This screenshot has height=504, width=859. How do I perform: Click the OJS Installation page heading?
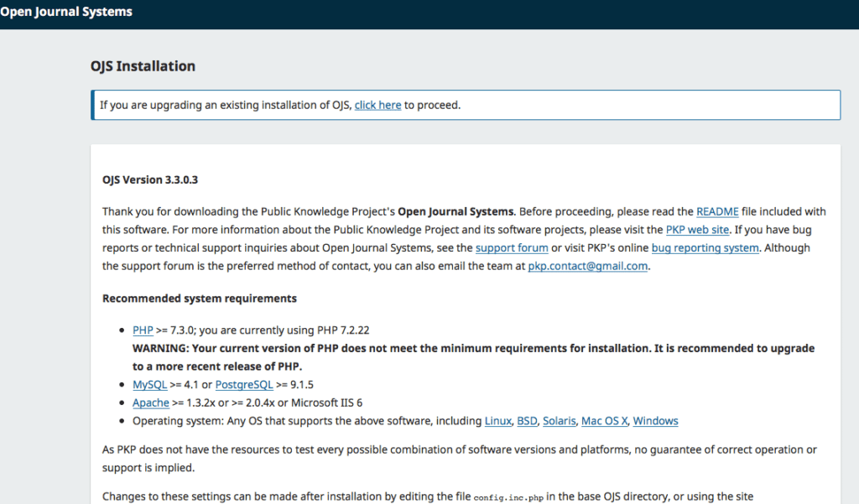[x=143, y=65]
